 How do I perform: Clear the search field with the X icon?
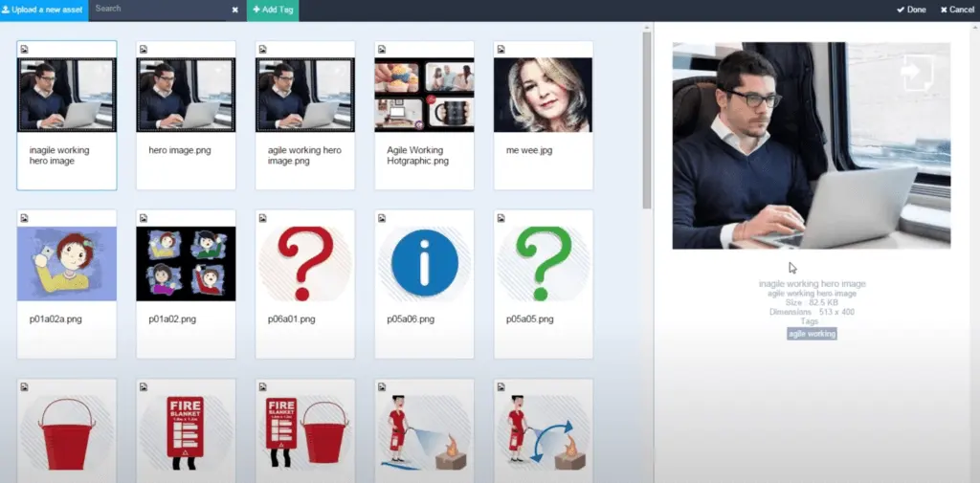click(x=235, y=10)
